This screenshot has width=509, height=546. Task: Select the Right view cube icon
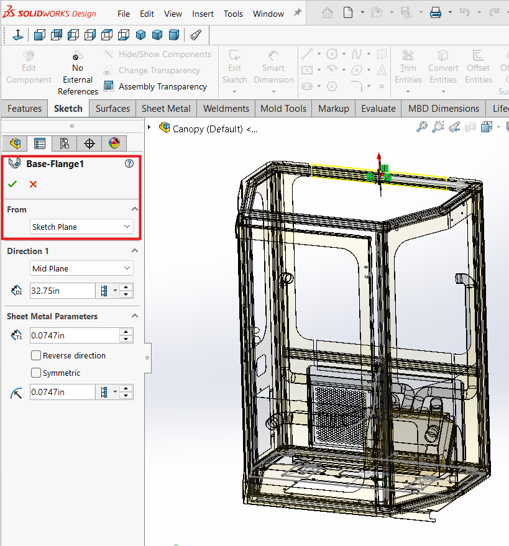[x=90, y=35]
